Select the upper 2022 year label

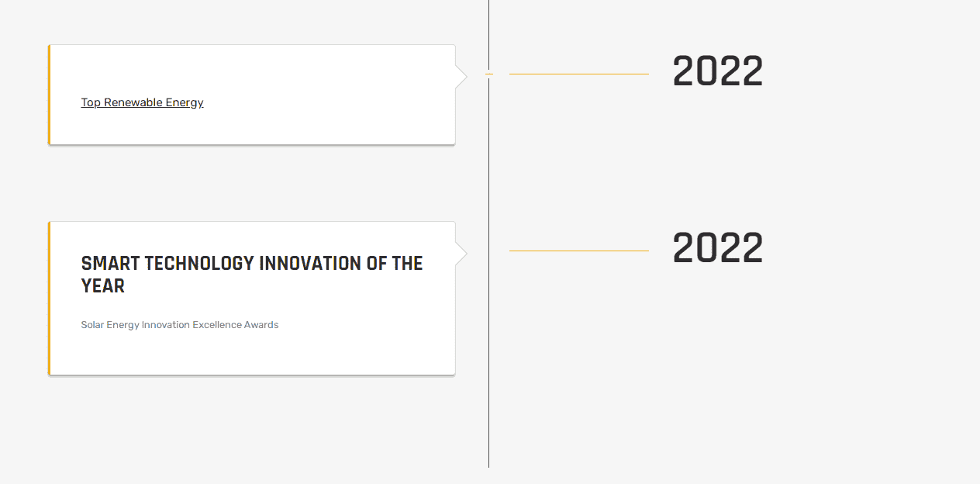tap(717, 72)
